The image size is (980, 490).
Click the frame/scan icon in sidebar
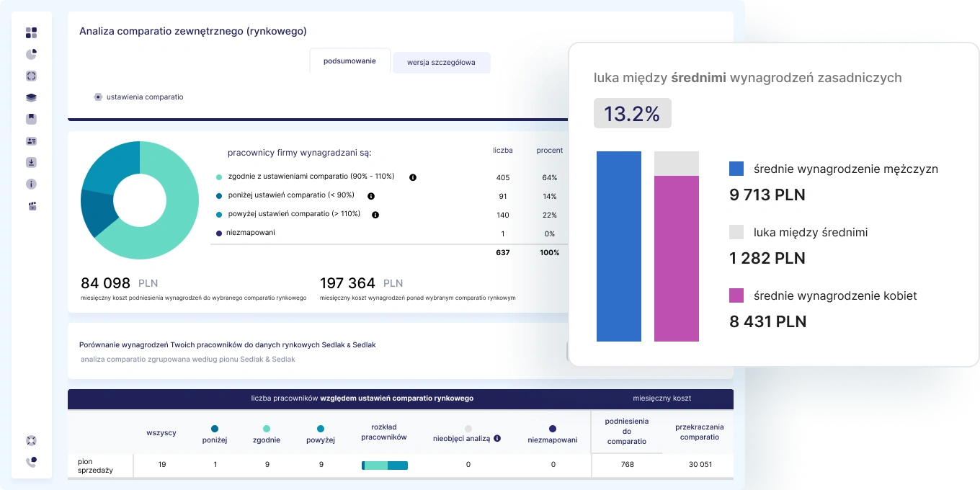pyautogui.click(x=31, y=76)
